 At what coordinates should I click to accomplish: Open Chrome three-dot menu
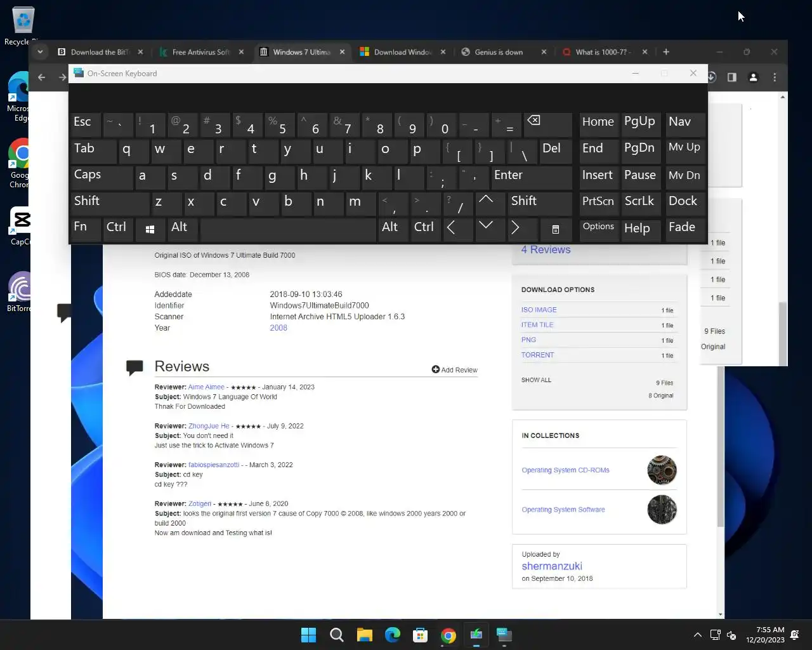(x=775, y=77)
